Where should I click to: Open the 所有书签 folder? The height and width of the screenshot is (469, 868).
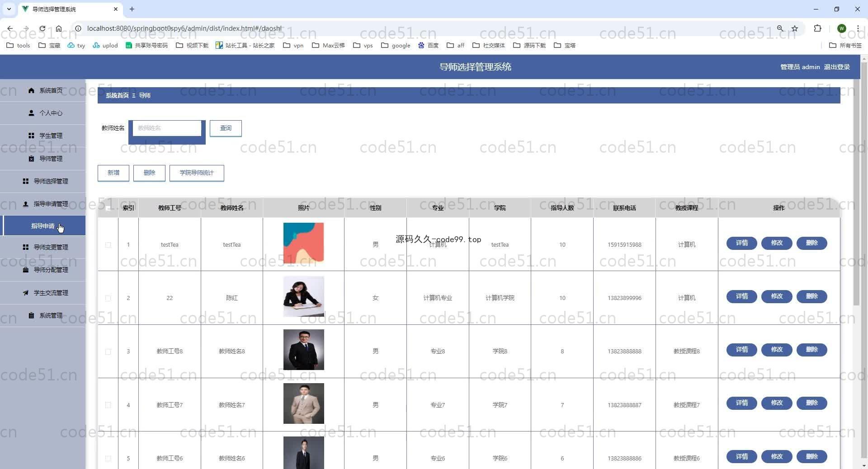(845, 45)
